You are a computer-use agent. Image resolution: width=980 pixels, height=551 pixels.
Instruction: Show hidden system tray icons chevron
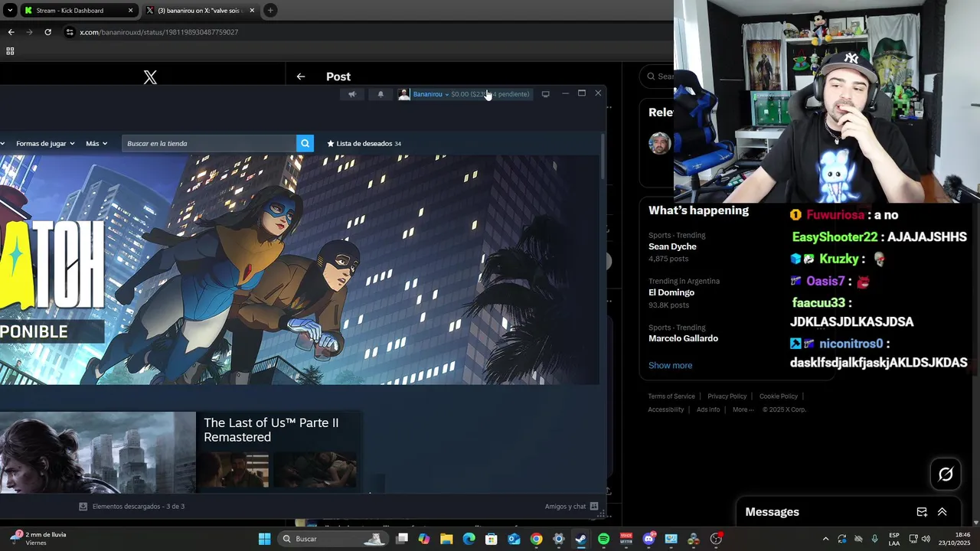pos(825,539)
